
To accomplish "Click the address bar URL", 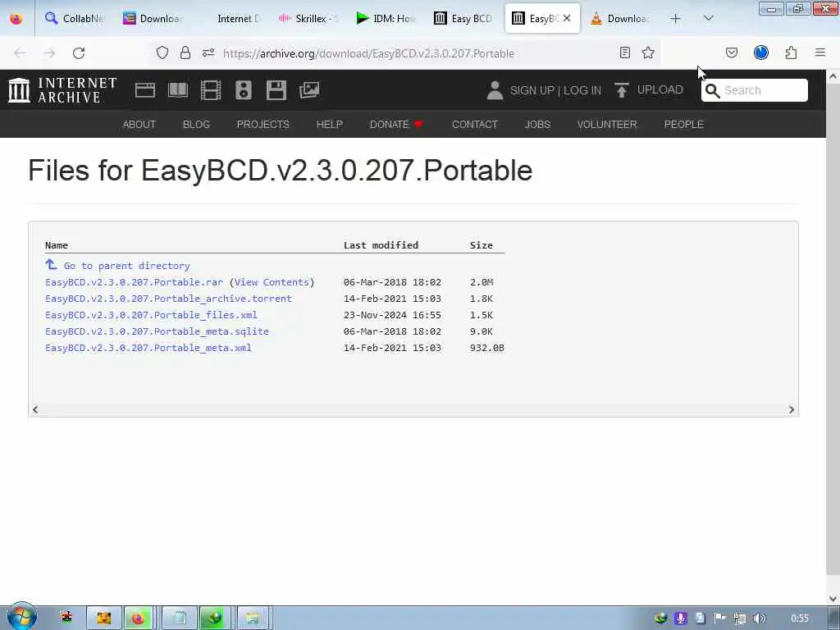I will pos(368,53).
